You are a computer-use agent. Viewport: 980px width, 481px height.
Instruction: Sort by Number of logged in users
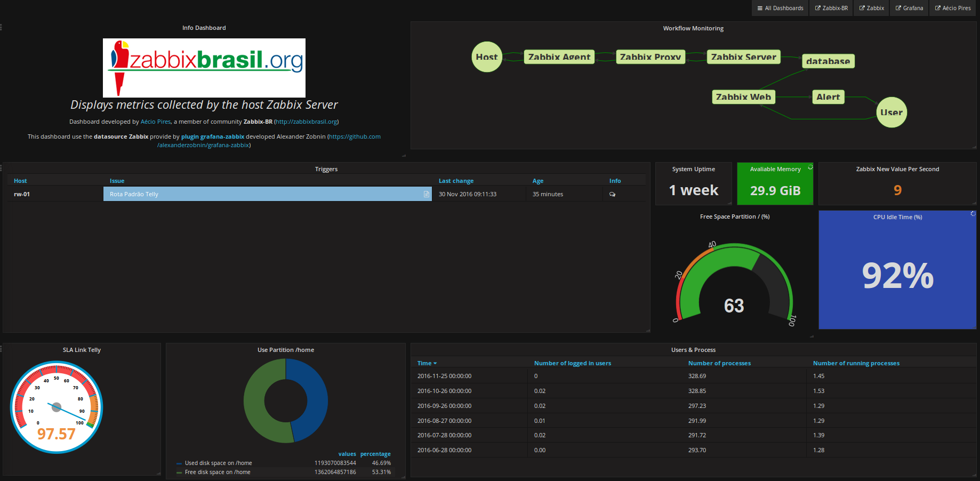tap(573, 363)
